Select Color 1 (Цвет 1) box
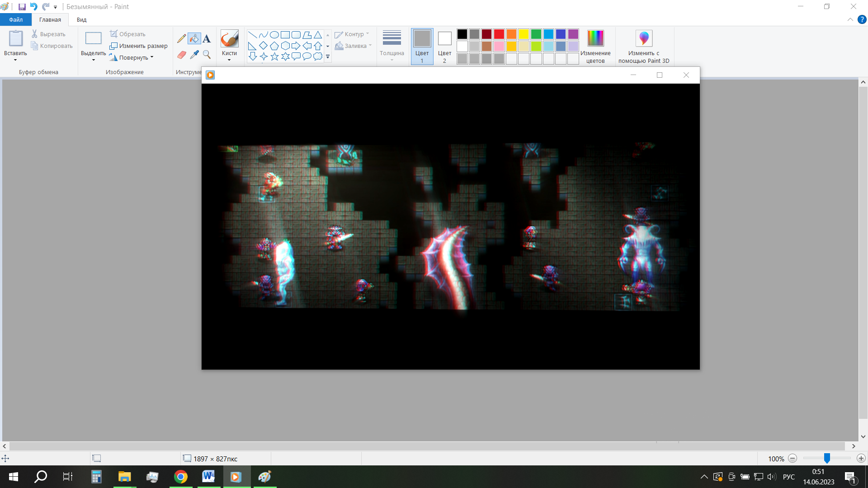 coord(422,46)
